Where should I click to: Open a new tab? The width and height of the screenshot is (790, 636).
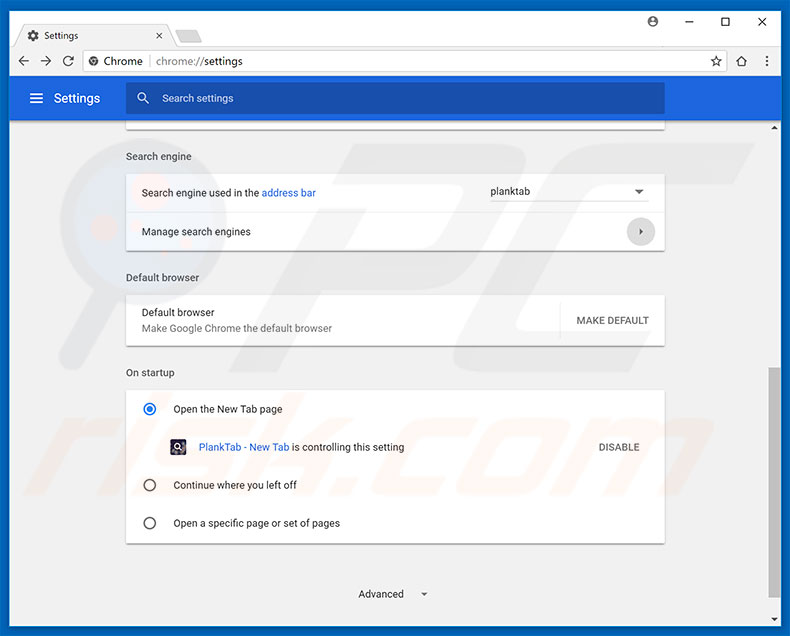point(189,36)
